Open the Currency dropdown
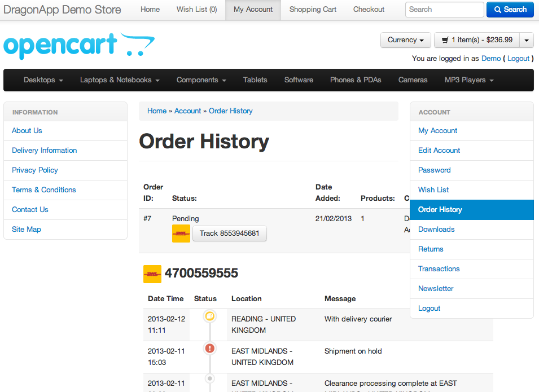539x392 pixels. pos(406,40)
